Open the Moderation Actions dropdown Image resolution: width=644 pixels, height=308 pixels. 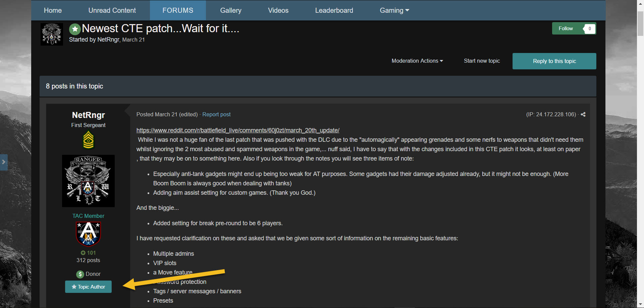417,61
